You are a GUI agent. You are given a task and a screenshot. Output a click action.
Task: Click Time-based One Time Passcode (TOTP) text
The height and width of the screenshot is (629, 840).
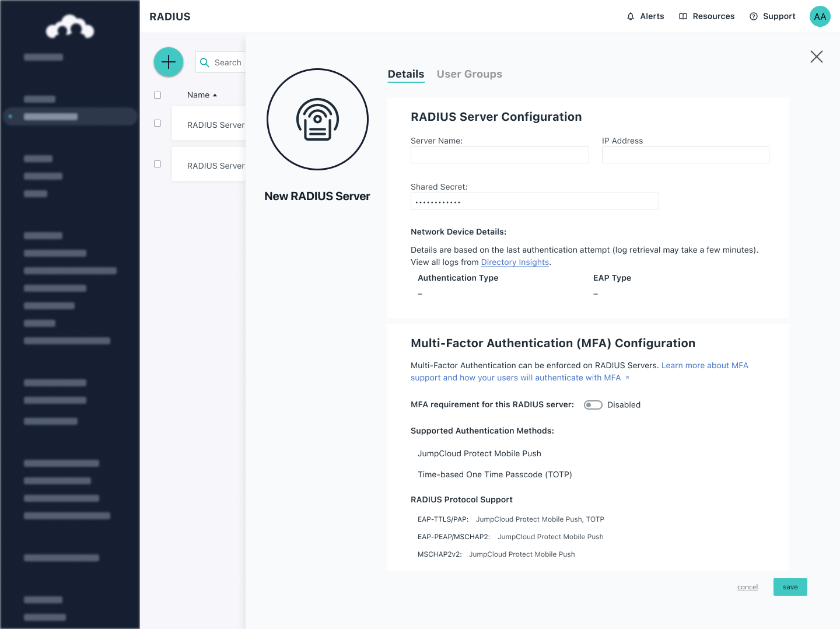coord(495,474)
